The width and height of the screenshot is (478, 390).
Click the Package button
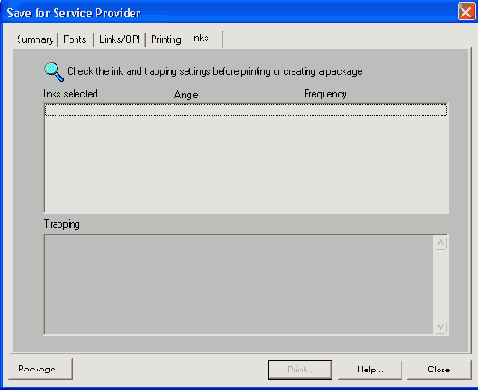tap(40, 369)
